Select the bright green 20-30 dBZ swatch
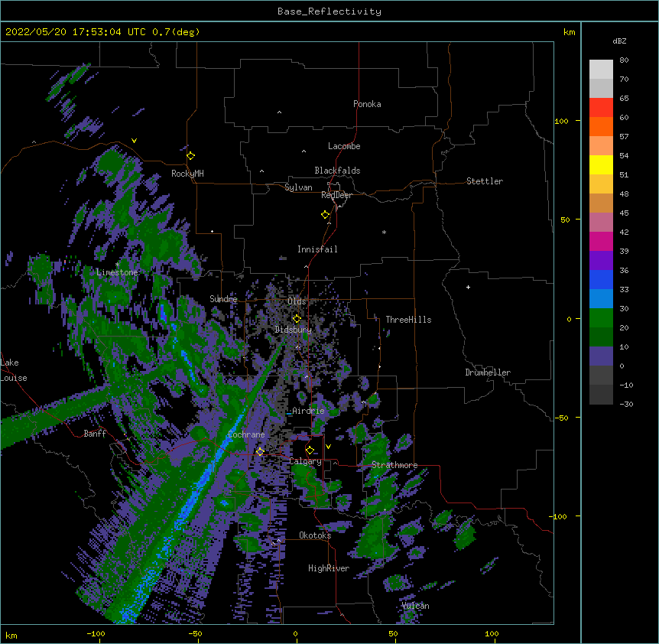 pyautogui.click(x=601, y=318)
